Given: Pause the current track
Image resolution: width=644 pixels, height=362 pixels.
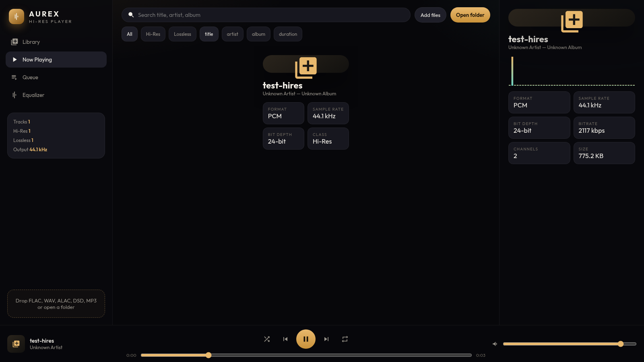Looking at the screenshot, I should pyautogui.click(x=306, y=339).
